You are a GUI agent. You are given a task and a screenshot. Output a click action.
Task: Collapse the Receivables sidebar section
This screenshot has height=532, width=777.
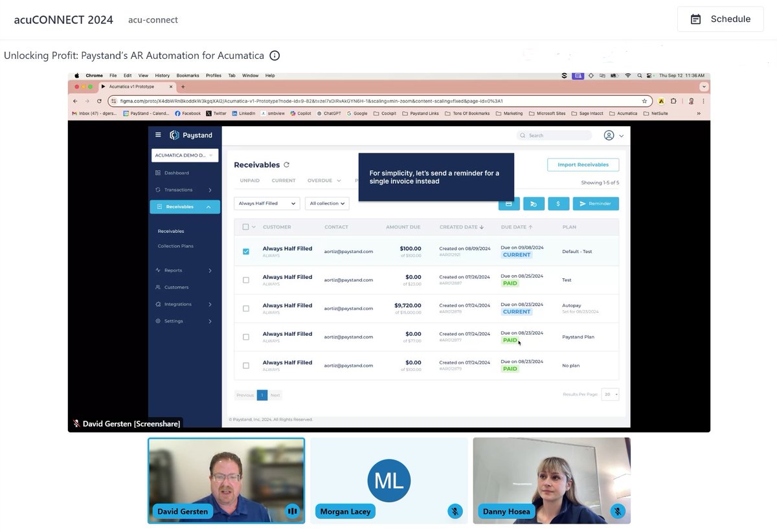(x=208, y=206)
